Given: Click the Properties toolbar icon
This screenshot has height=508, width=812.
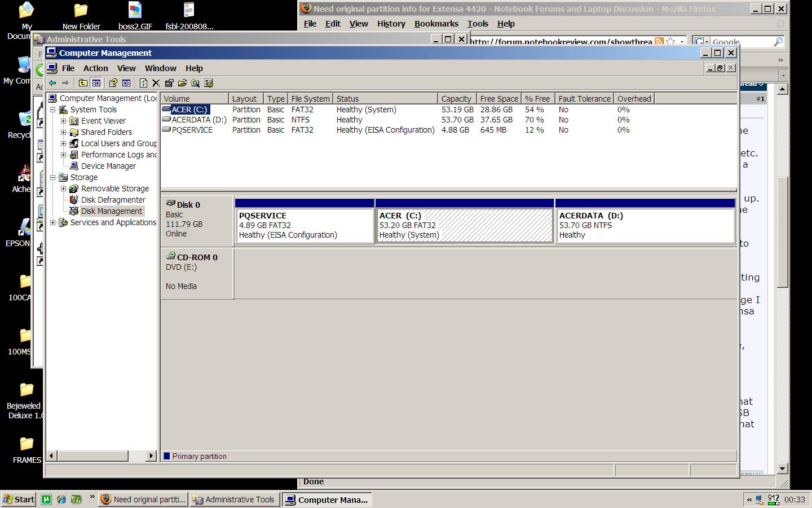Looking at the screenshot, I should [169, 83].
